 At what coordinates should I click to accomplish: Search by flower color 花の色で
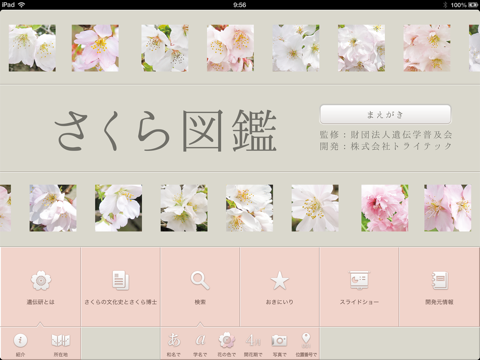click(227, 344)
